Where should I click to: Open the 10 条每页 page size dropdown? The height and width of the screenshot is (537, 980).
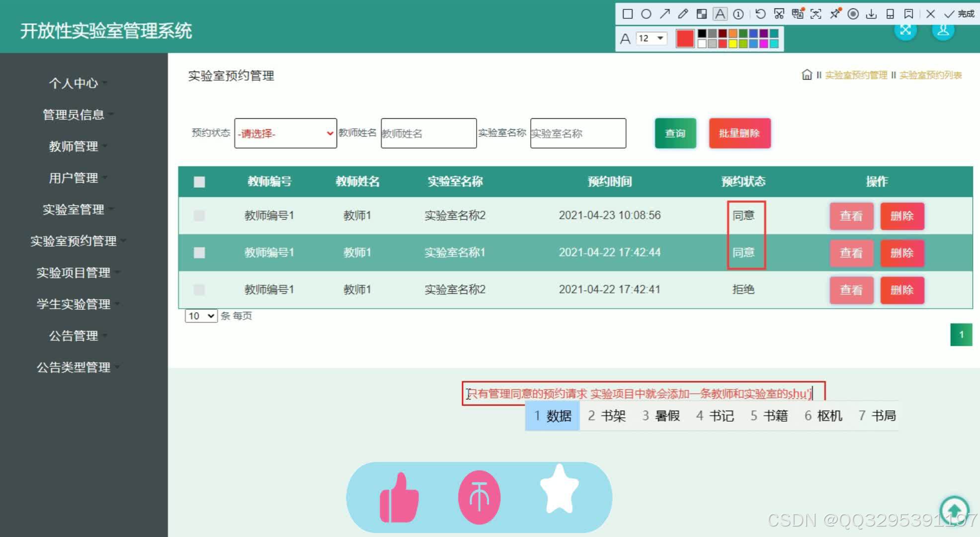pos(201,316)
